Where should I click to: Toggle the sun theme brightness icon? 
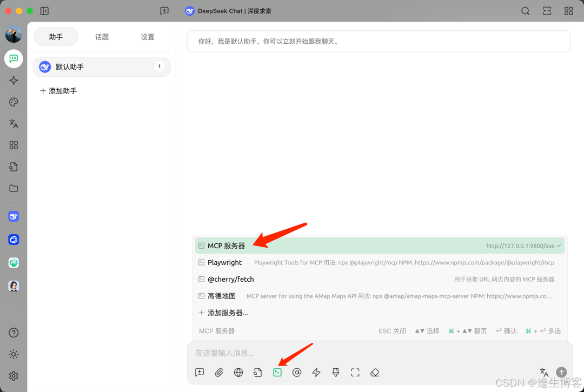tap(14, 354)
